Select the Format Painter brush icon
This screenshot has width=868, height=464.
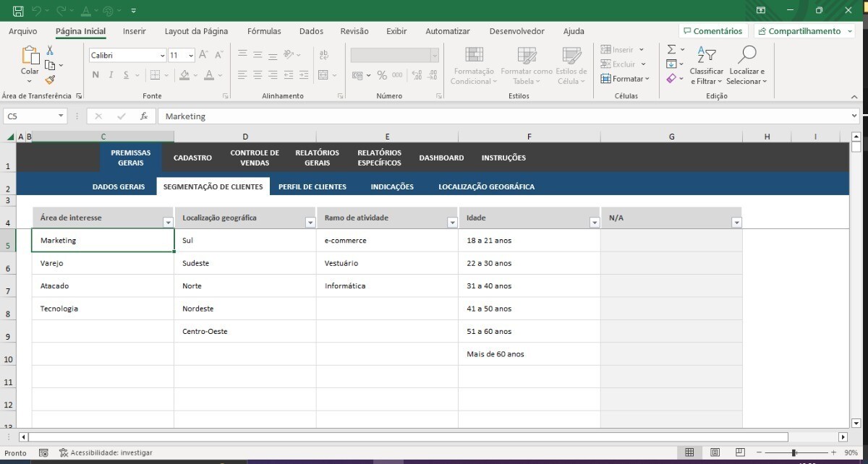50,80
